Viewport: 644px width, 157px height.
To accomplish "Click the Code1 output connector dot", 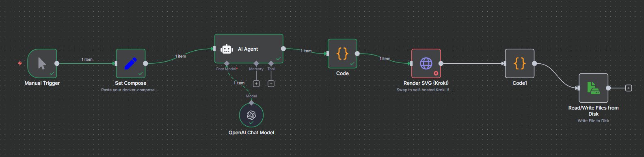I will click(x=534, y=63).
